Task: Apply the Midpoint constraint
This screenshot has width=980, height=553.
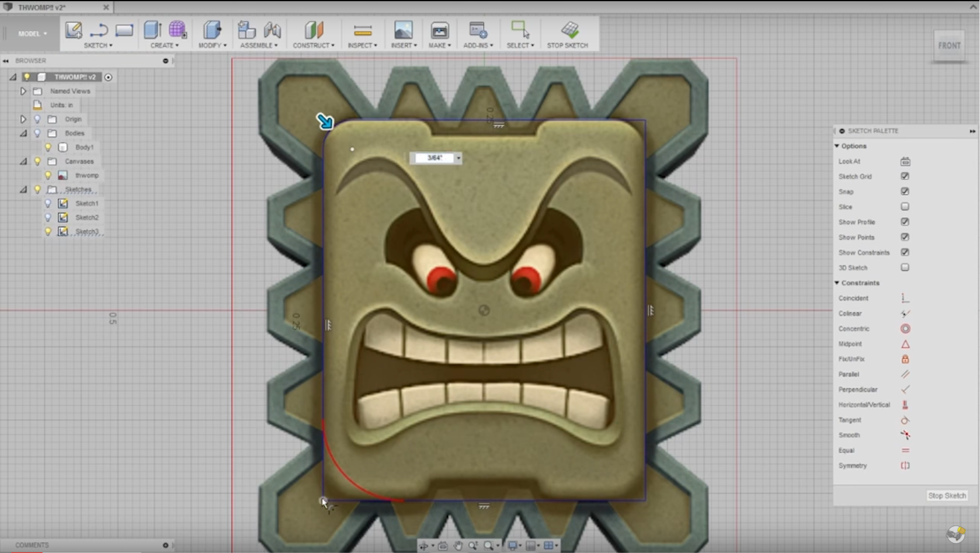Action: point(905,344)
